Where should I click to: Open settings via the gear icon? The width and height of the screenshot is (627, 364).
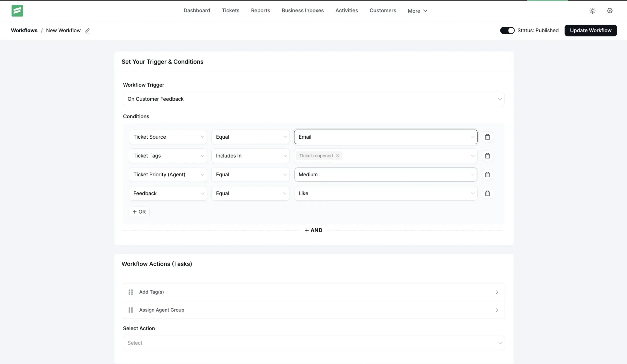point(610,11)
